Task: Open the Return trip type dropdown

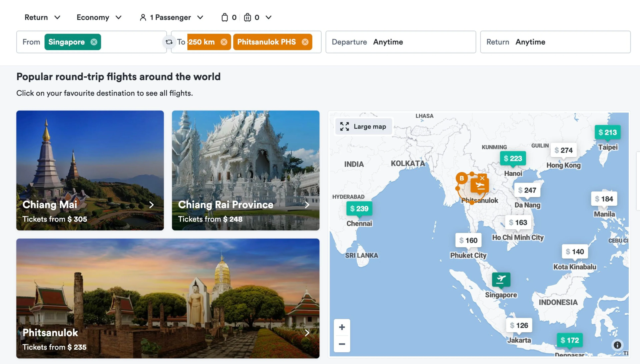Action: 42,17
